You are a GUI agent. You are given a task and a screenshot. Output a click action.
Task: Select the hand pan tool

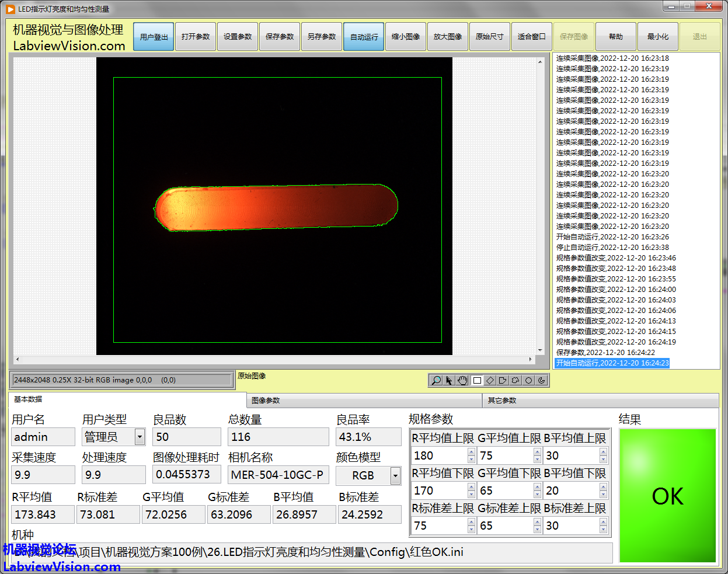point(462,380)
